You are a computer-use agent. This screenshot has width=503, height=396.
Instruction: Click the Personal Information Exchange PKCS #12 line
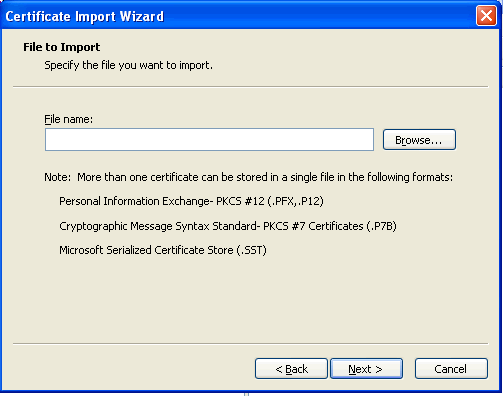pos(191,201)
